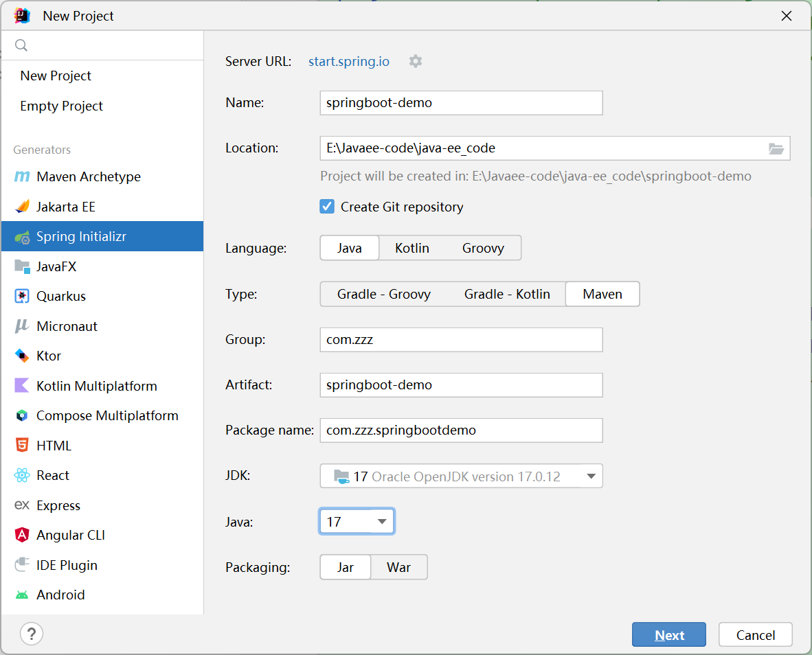Select Empty Project in sidebar

pos(62,106)
